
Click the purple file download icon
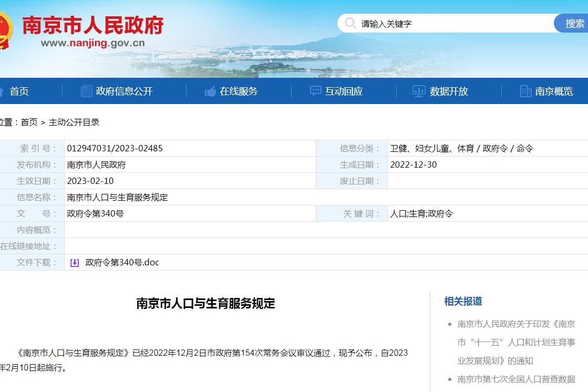(75, 263)
